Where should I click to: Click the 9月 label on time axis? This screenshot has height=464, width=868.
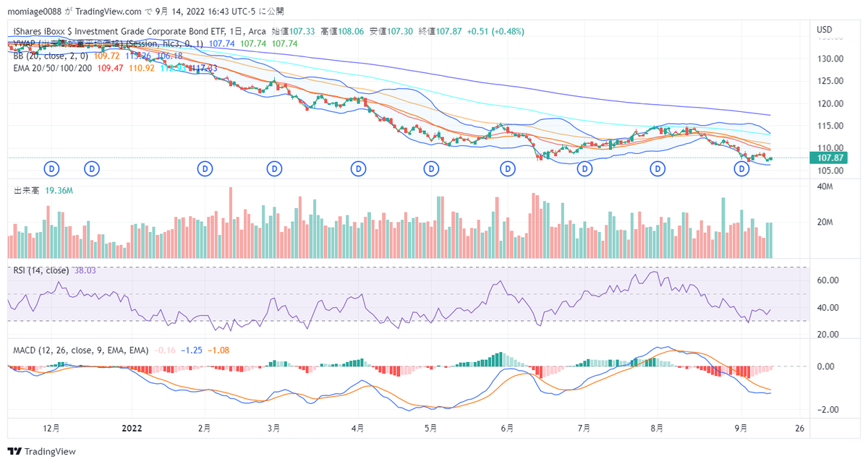point(741,429)
